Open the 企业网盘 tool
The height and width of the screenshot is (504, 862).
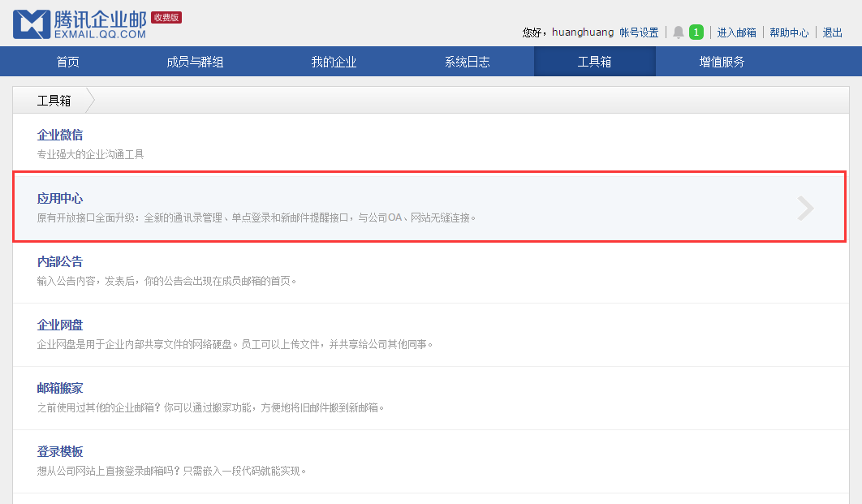click(x=60, y=325)
